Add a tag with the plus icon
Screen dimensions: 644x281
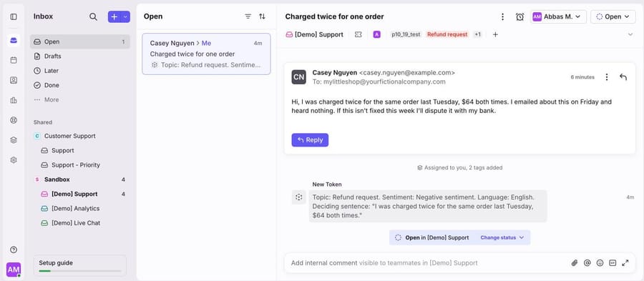point(495,34)
